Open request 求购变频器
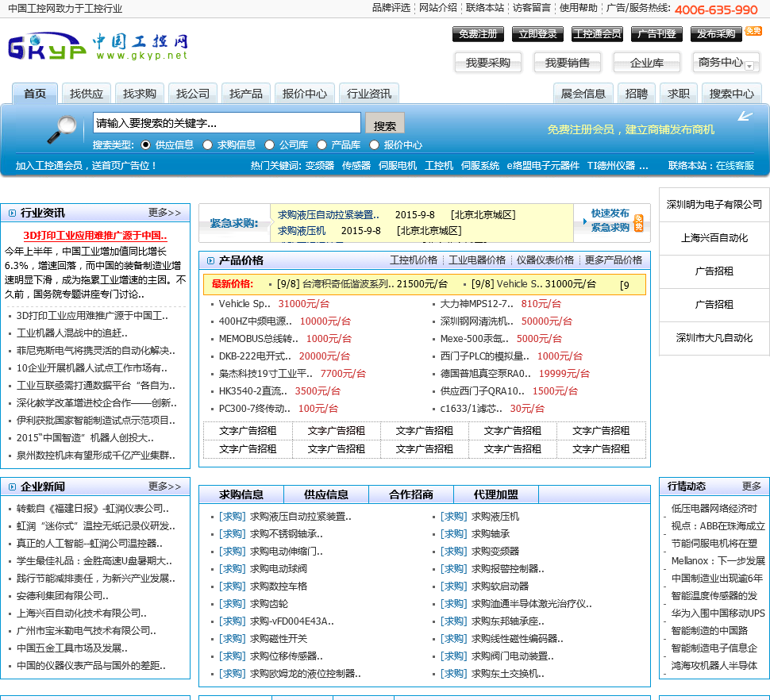The height and width of the screenshot is (700, 770). coord(495,552)
